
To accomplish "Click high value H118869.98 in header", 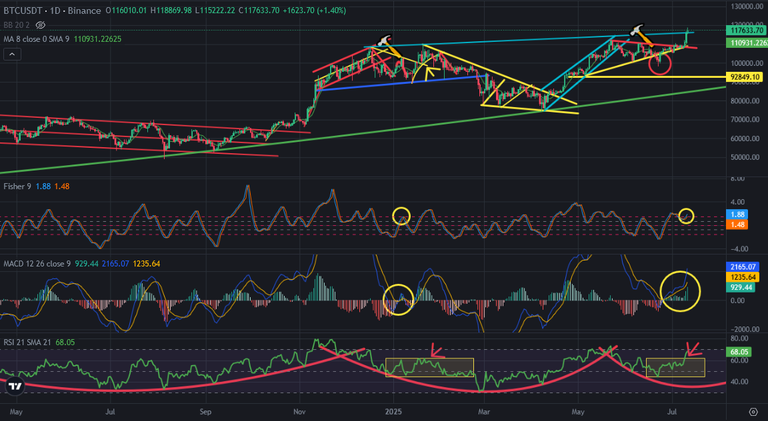I will tap(171, 10).
